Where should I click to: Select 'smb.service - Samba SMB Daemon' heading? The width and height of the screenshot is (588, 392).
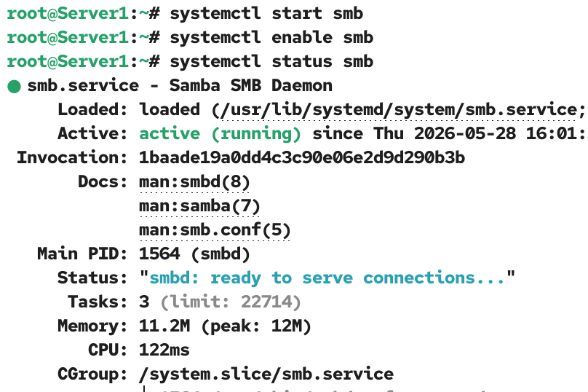tap(180, 86)
